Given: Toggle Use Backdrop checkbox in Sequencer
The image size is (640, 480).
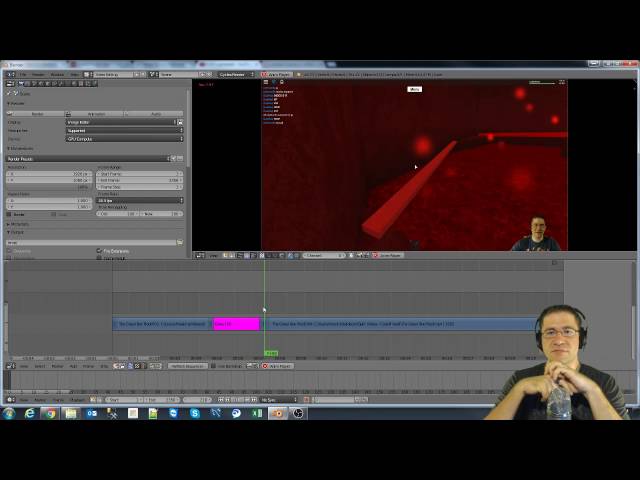Looking at the screenshot, I should 213,366.
